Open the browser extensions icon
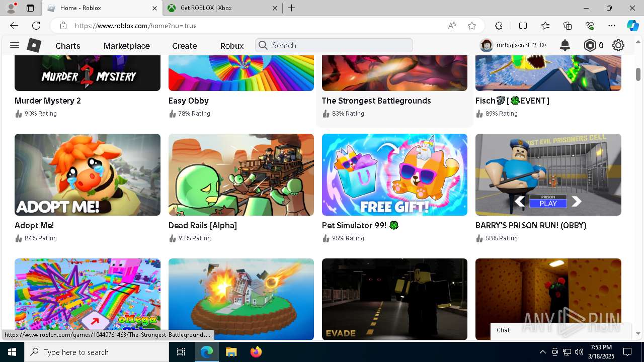Screen dimensions: 644x362 (499, 26)
